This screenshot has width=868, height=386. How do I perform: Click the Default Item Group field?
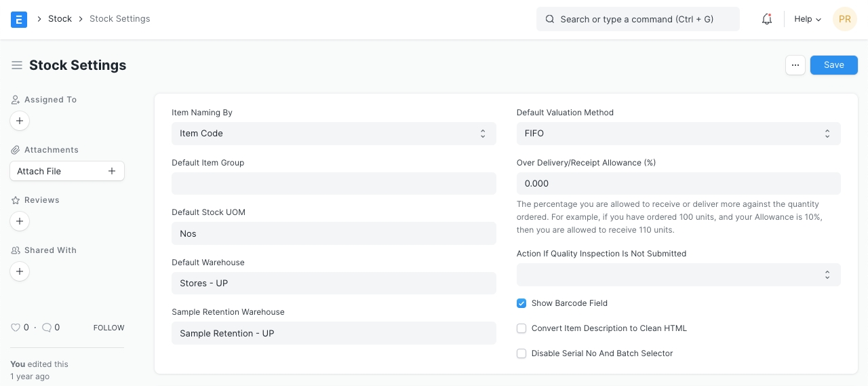click(334, 184)
